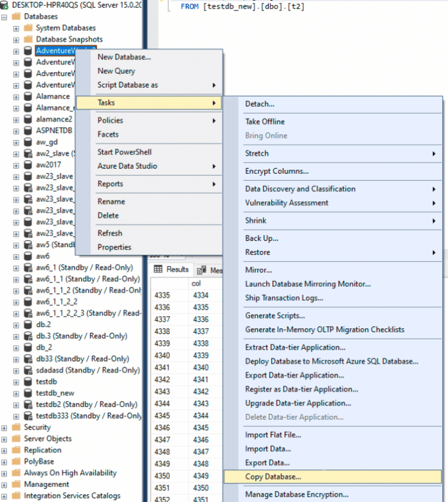Select Properties in the context menu

114,247
